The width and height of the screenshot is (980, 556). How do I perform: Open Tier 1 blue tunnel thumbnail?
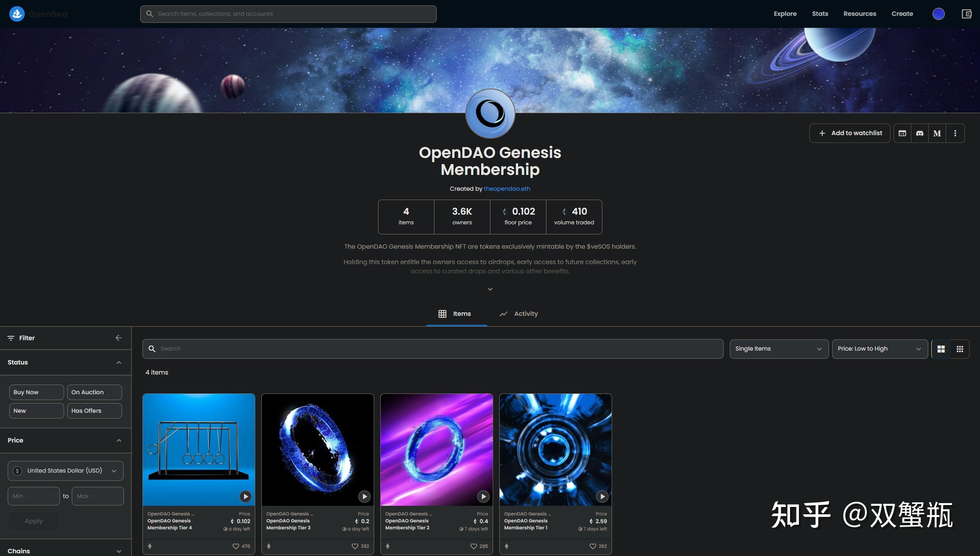pyautogui.click(x=555, y=450)
